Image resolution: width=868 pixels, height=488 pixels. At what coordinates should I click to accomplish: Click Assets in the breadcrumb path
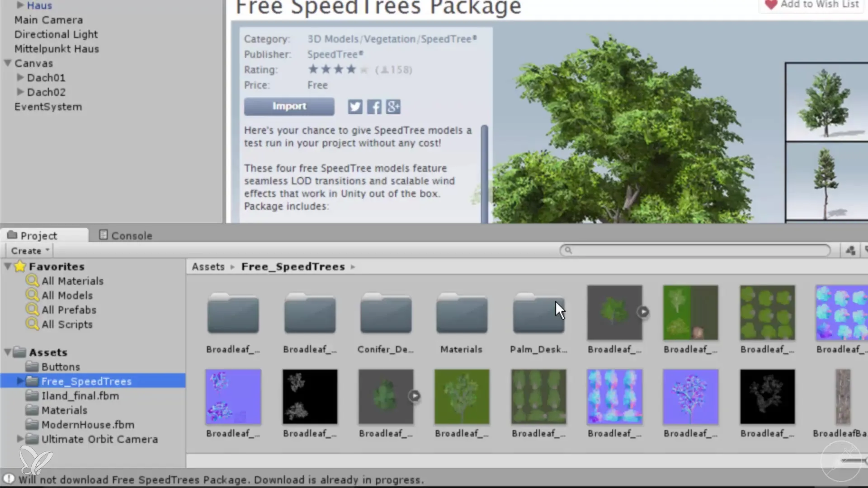(208, 267)
